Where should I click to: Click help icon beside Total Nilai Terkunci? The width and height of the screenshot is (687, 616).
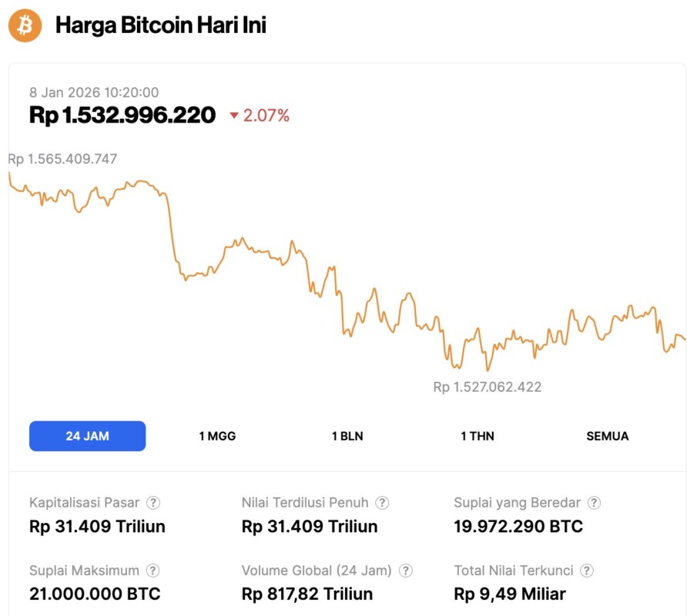click(587, 571)
